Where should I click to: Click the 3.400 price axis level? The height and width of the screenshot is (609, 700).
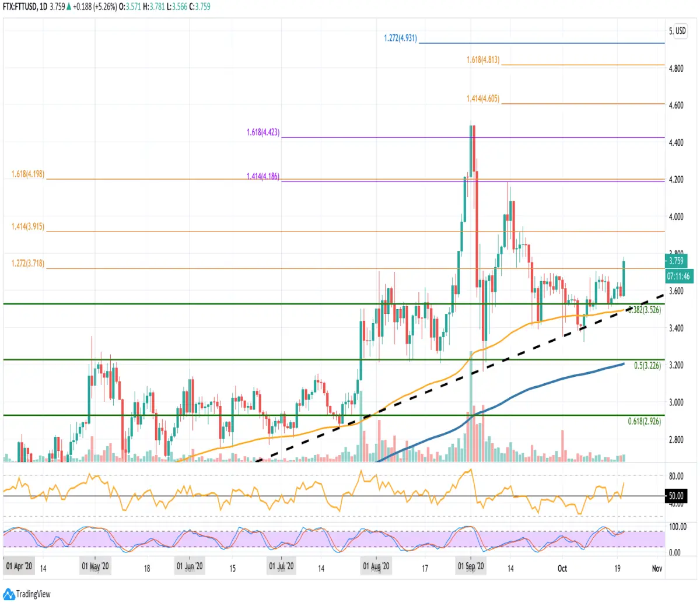[676, 328]
